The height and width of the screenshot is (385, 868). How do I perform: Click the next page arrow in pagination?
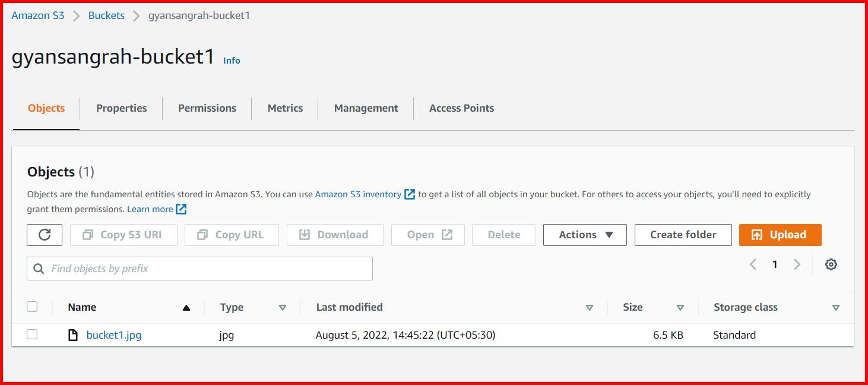click(797, 264)
